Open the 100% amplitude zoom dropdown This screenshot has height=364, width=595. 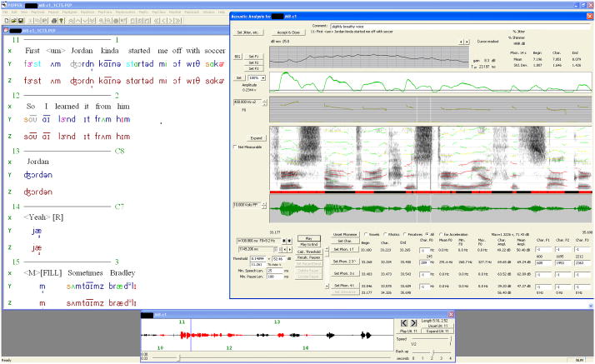pos(260,76)
